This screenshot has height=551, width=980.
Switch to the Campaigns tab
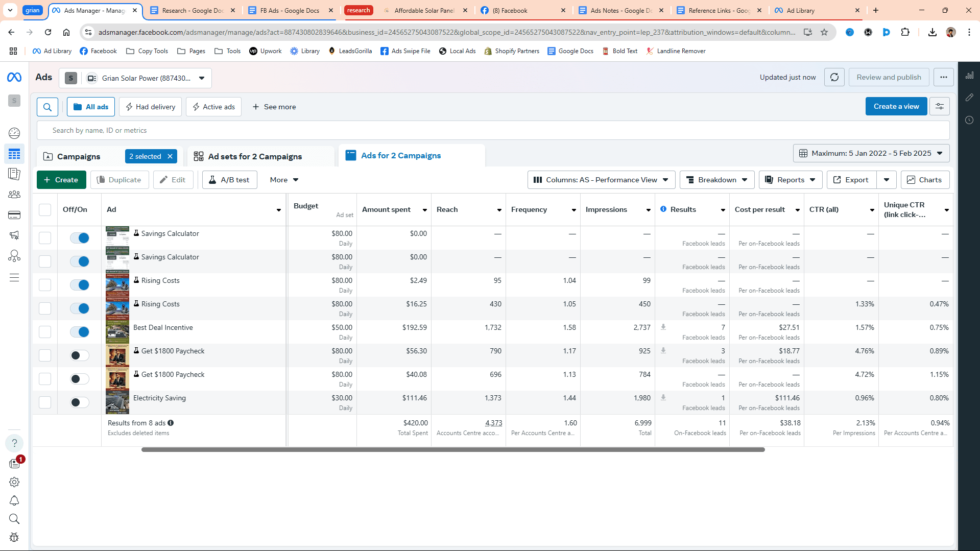point(79,156)
